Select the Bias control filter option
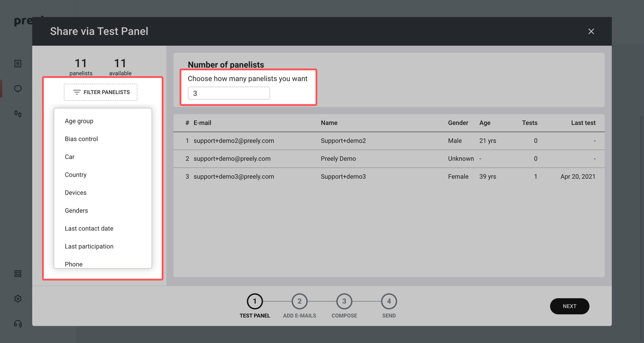The height and width of the screenshot is (343, 644). coord(103,139)
